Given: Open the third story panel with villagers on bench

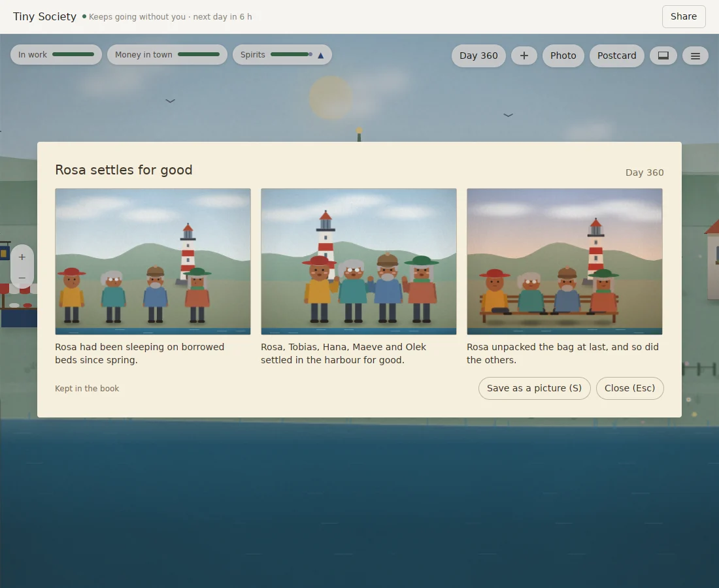Looking at the screenshot, I should [565, 261].
